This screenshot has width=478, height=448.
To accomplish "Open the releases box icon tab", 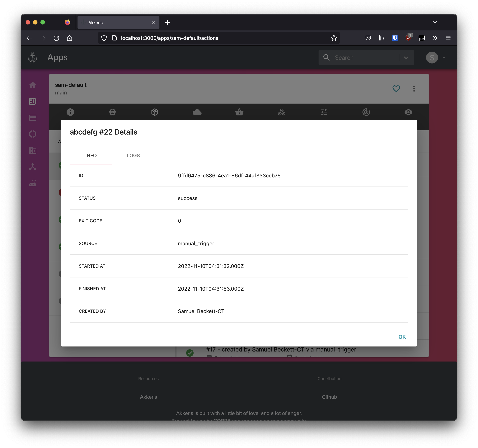I will coord(155,112).
